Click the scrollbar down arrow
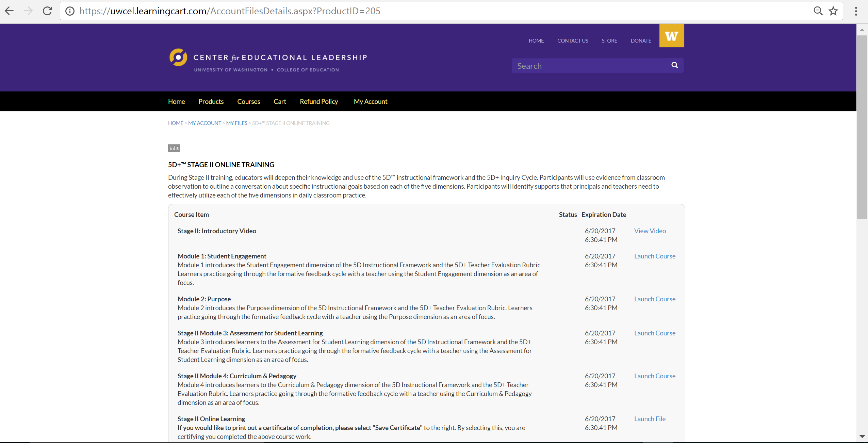This screenshot has height=443, width=868. pos(862,437)
